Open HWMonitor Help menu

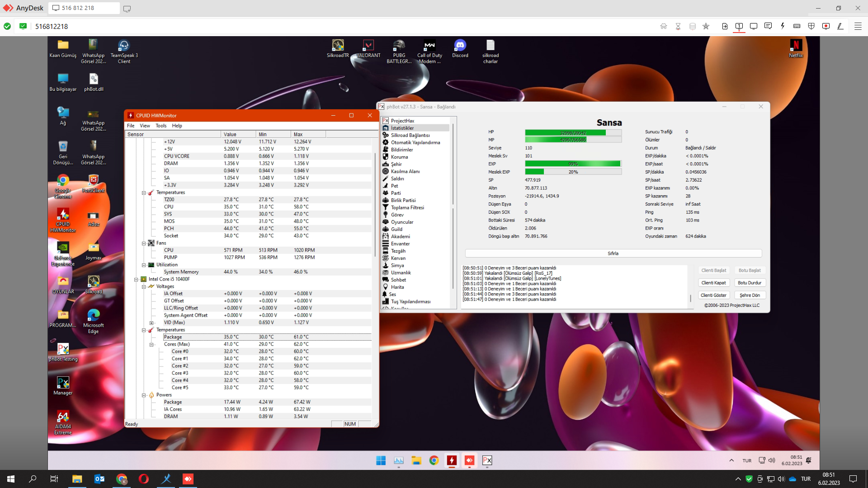[177, 126]
